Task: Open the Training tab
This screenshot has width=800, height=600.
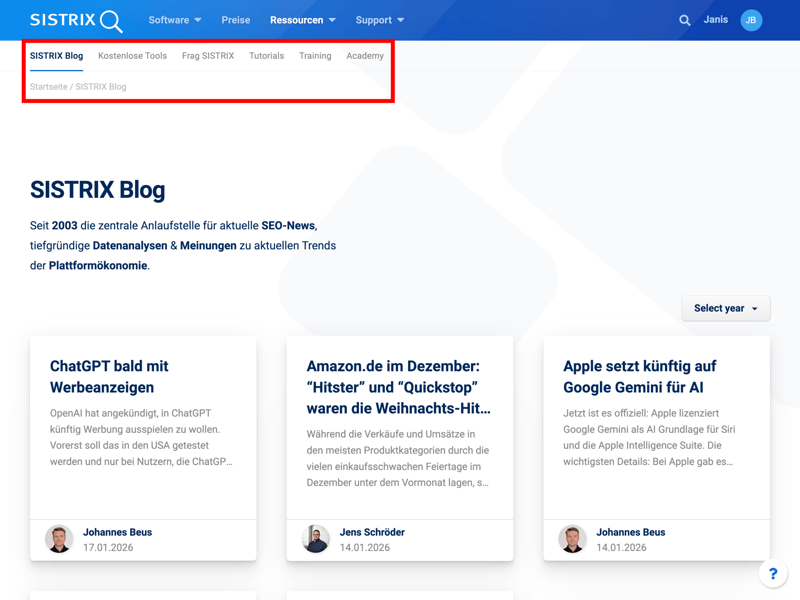Action: [315, 56]
